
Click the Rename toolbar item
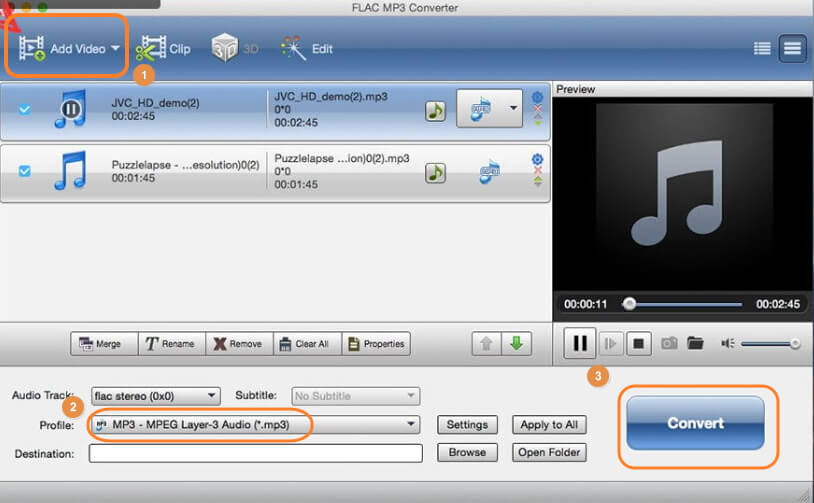(171, 344)
